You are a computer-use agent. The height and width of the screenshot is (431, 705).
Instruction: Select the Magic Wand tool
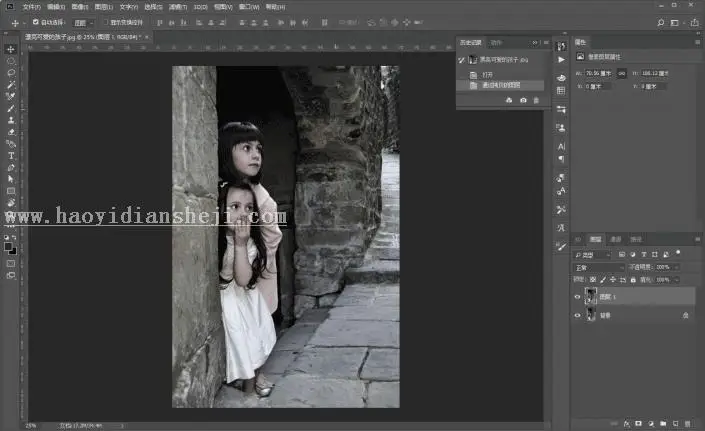(11, 84)
